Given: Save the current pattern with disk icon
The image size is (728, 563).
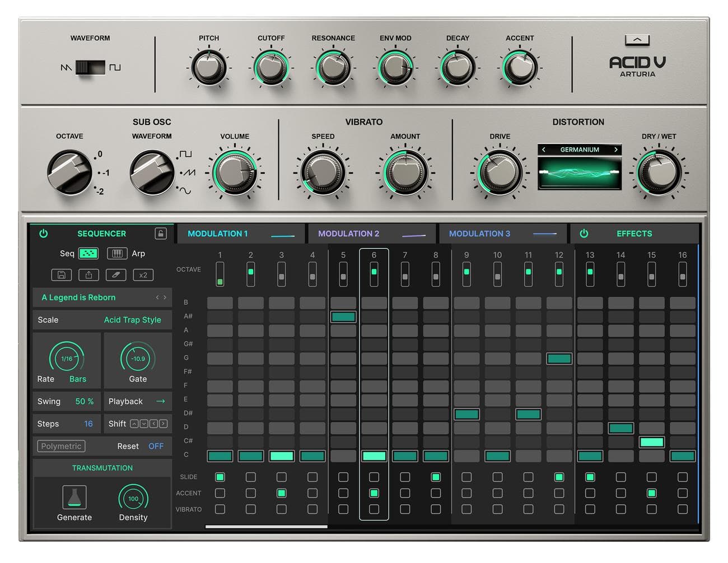Looking at the screenshot, I should (62, 274).
